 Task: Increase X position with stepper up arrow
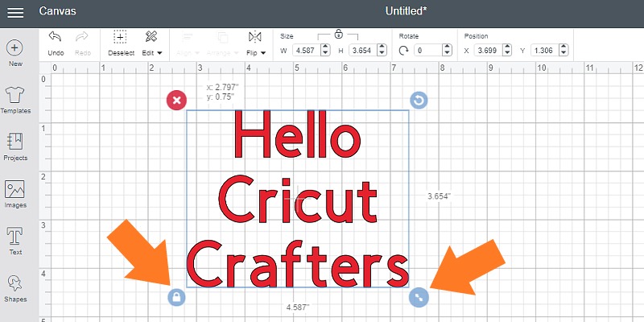[x=507, y=47]
